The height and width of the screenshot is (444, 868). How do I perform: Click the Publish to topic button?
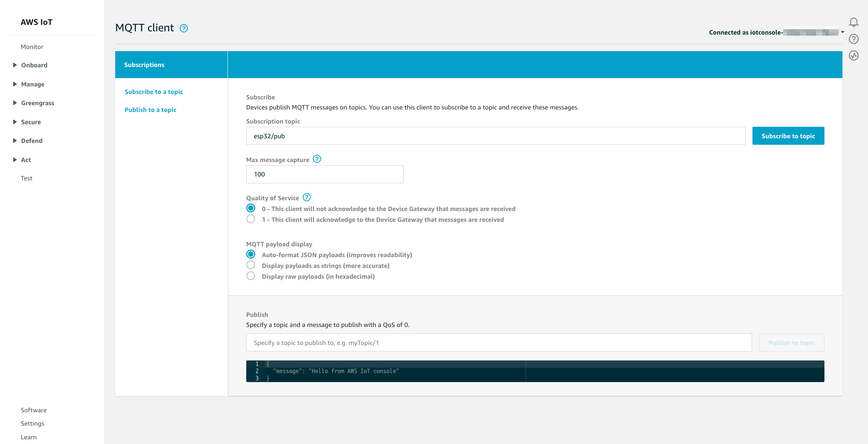(x=791, y=342)
